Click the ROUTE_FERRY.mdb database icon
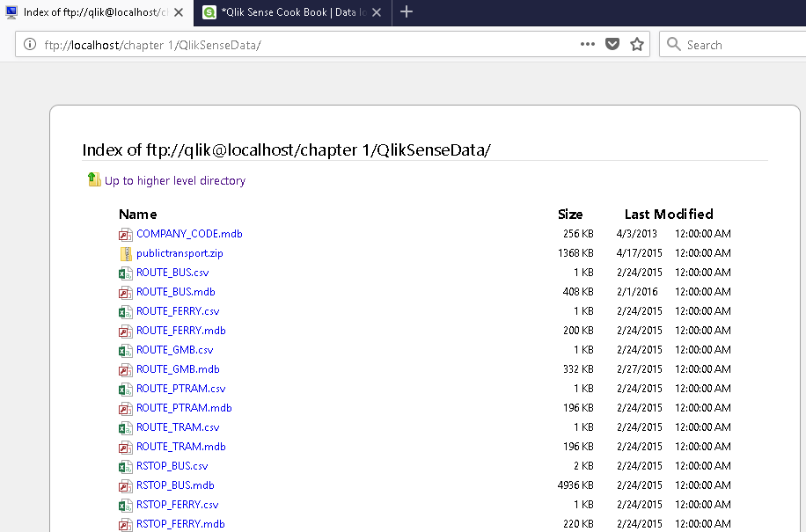 (x=126, y=332)
